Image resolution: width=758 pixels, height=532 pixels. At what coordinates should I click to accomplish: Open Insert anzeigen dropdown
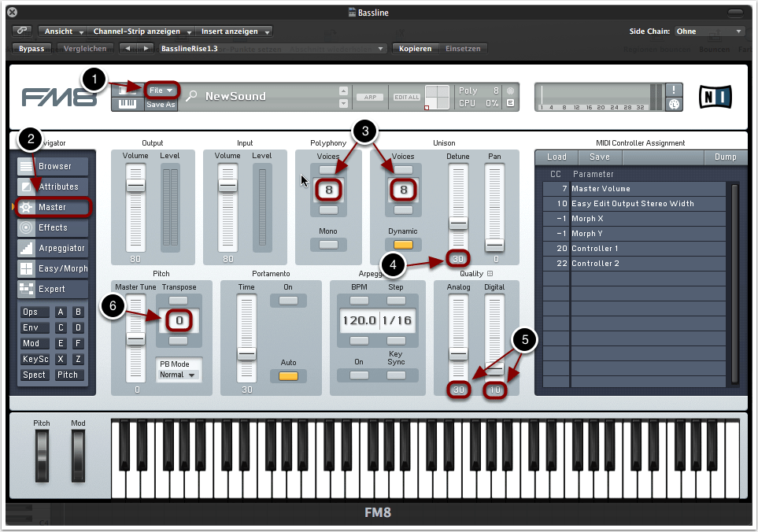coord(235,31)
